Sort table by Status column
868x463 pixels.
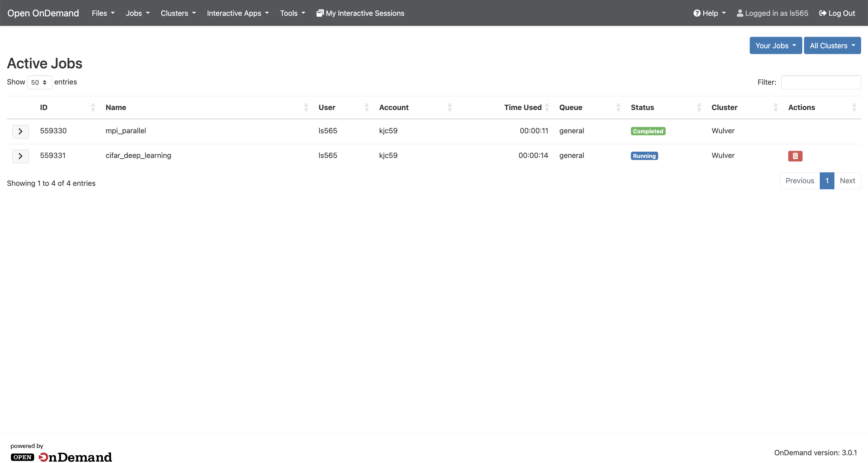(x=665, y=107)
